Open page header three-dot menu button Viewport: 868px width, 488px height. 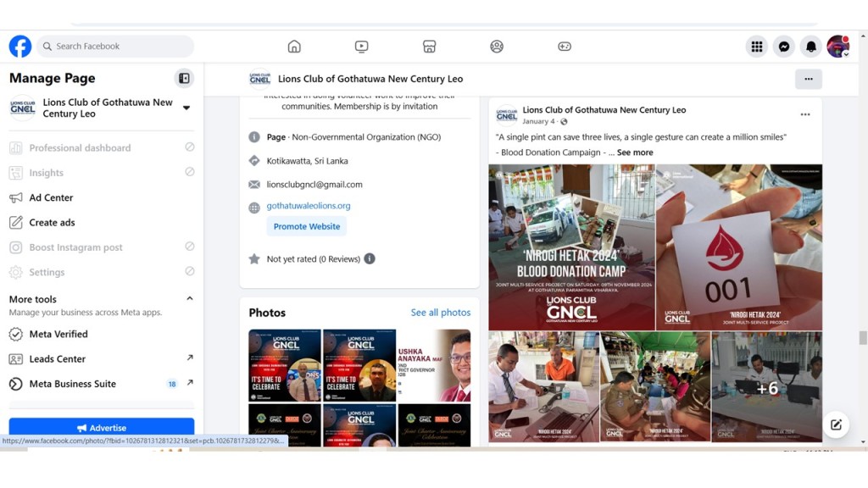pyautogui.click(x=808, y=79)
